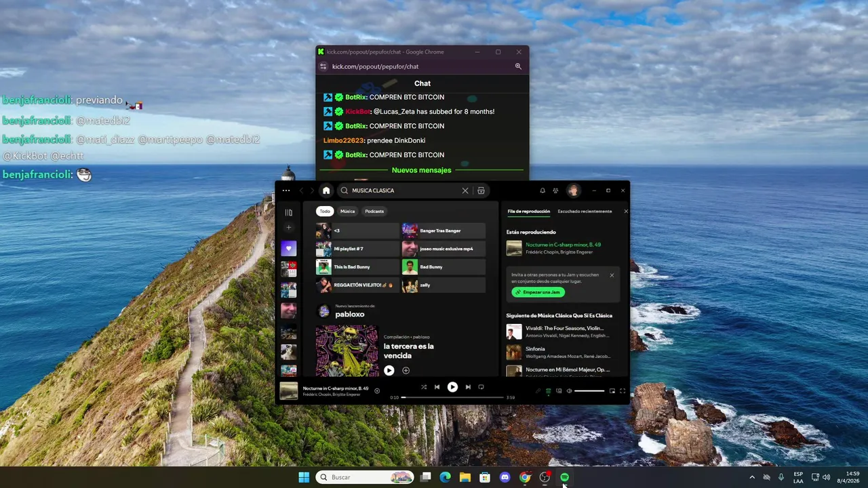Skip to next track
The image size is (868, 488).
coord(468,387)
